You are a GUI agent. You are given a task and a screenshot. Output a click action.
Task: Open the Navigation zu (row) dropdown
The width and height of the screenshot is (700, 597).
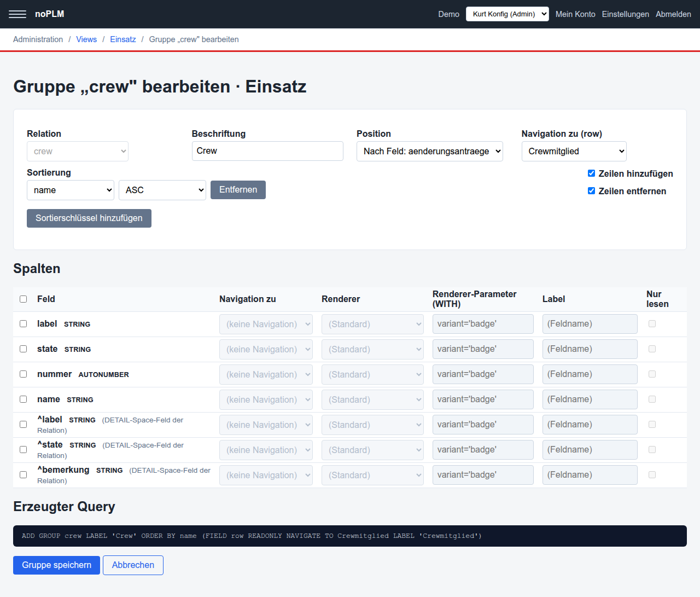[x=574, y=152]
